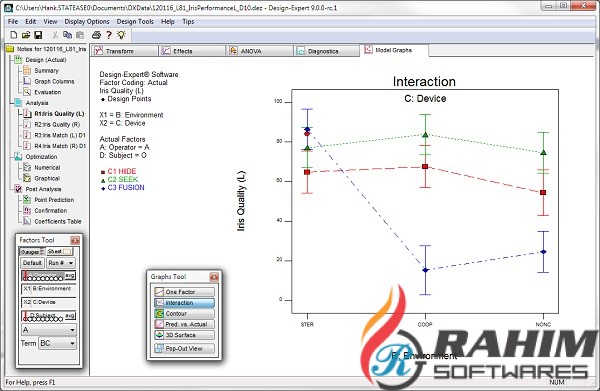Open the A level dropdown in Factors Tool

[49, 330]
